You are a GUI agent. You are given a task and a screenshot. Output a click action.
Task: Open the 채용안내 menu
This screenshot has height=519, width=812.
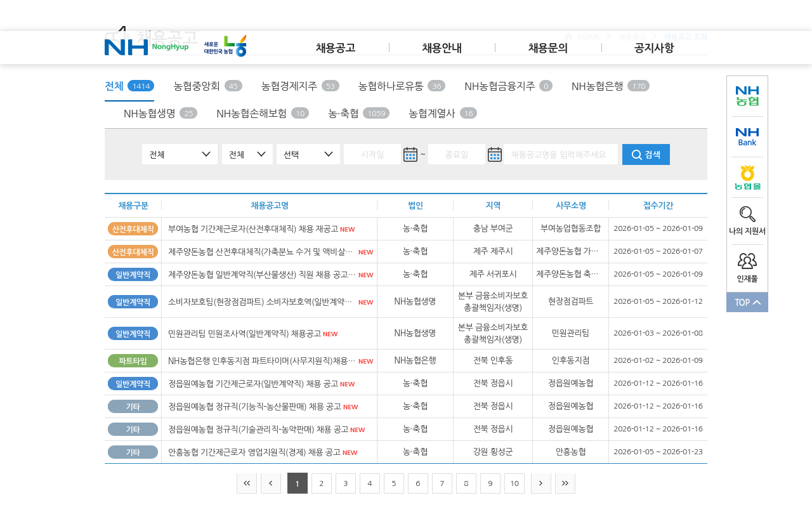pos(442,48)
